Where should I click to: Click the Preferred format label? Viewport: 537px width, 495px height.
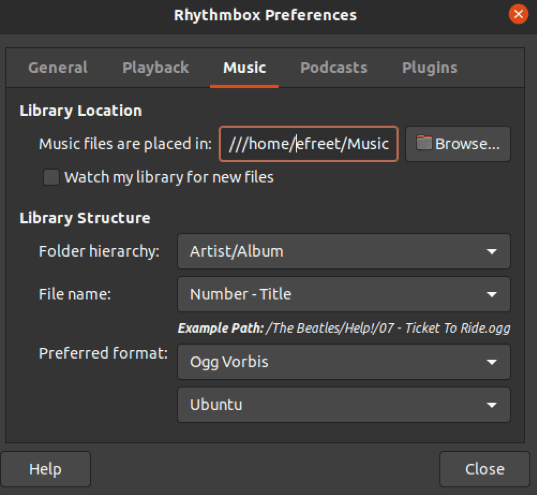tap(103, 354)
